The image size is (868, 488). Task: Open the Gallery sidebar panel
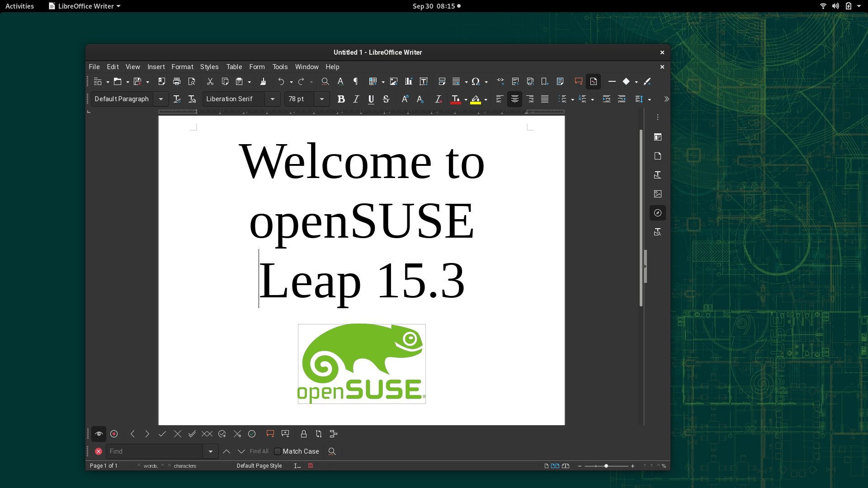(657, 194)
